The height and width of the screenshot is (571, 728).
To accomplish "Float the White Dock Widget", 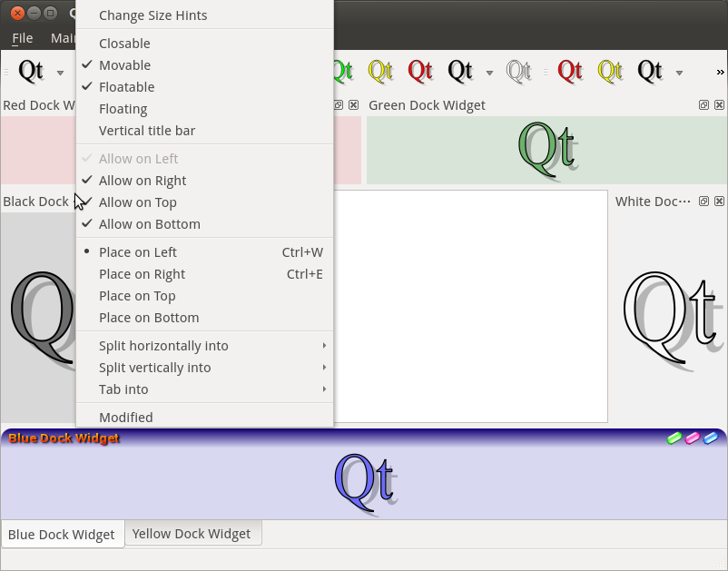I will pyautogui.click(x=703, y=201).
